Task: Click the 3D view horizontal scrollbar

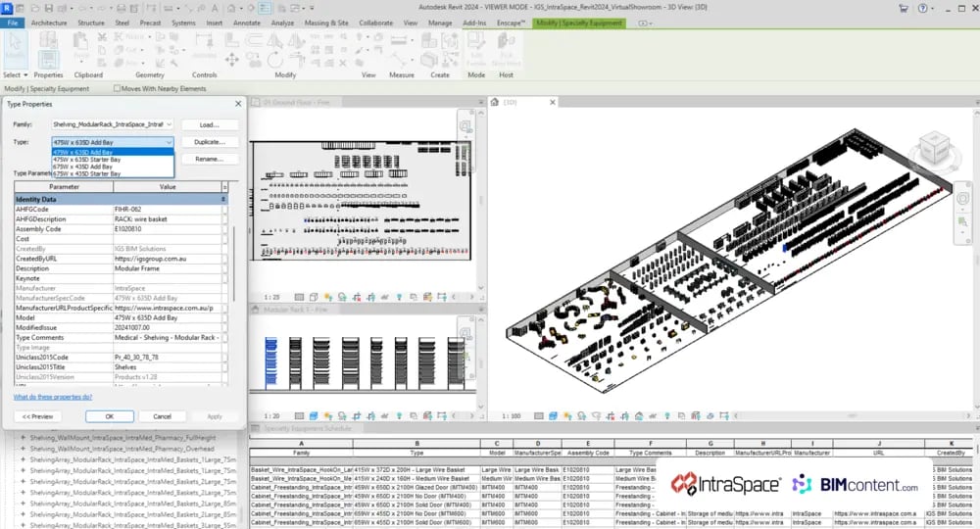Action: (854, 415)
